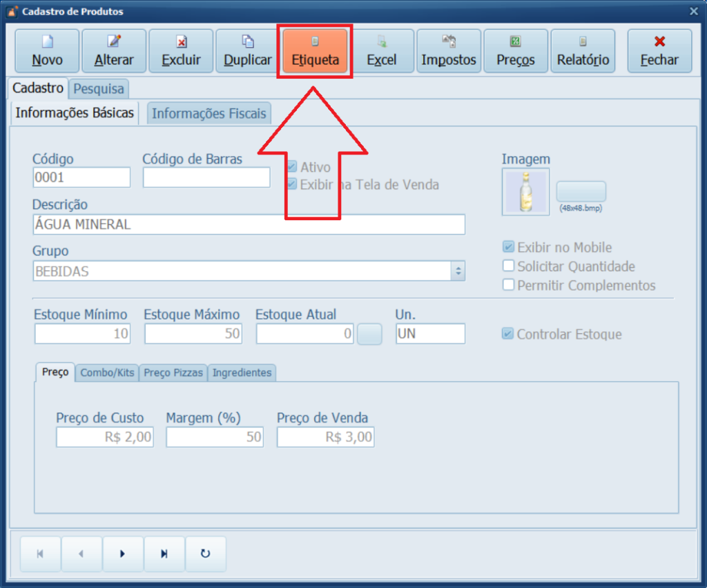Enable Permitir Complementos checkbox
This screenshot has height=588, width=707.
509,285
